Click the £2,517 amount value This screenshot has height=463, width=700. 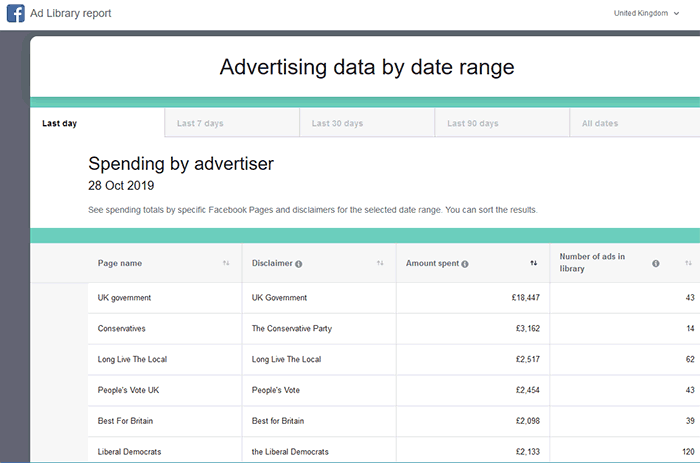click(528, 359)
